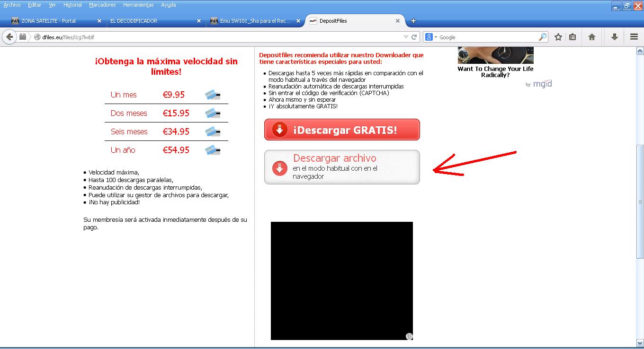Click the €15.95 price

pos(176,113)
